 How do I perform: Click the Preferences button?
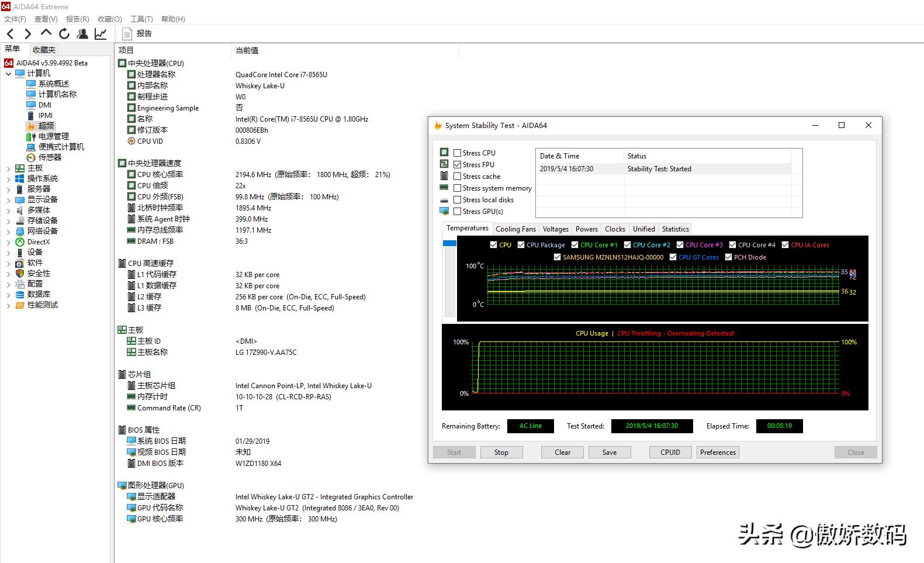(x=718, y=453)
